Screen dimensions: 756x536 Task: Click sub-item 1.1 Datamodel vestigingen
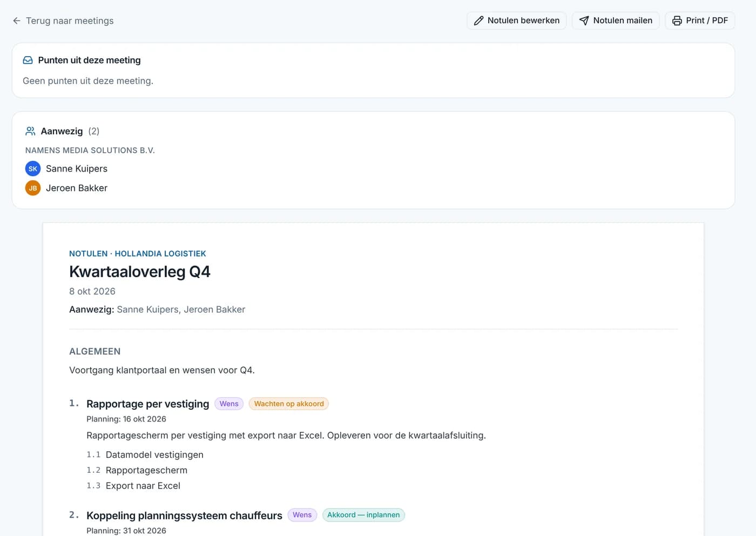point(145,455)
